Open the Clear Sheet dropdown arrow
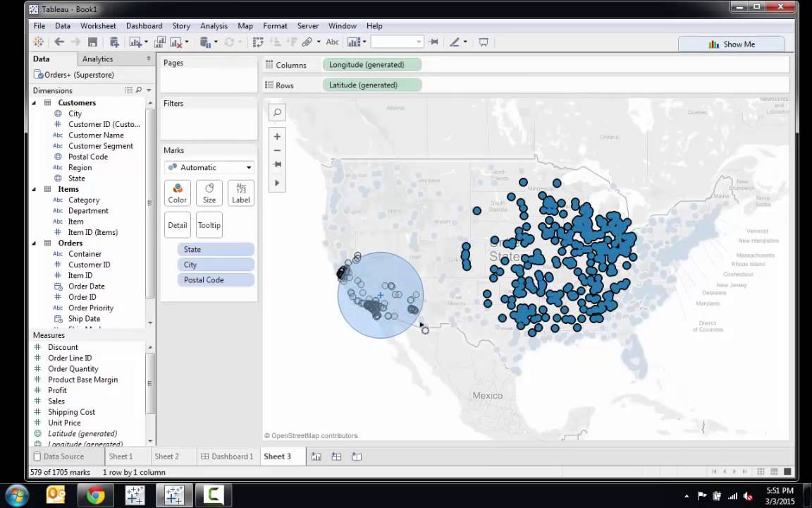The width and height of the screenshot is (812, 508). tap(186, 42)
